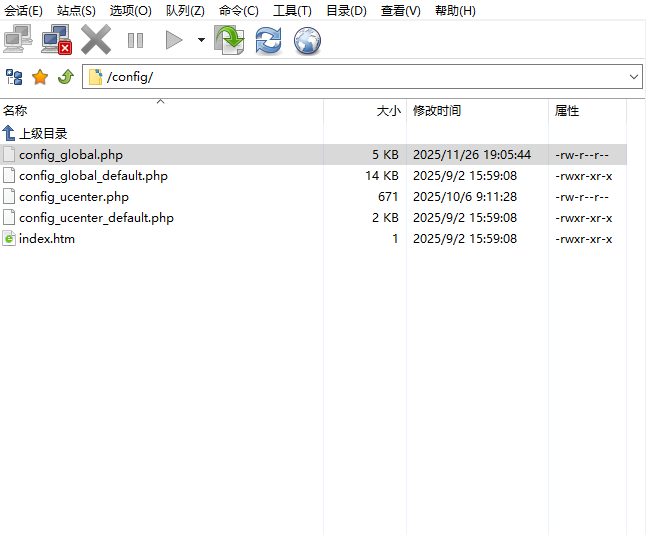Open the 队列(Z) menu
Screen dimensions: 646x535
coord(185,10)
